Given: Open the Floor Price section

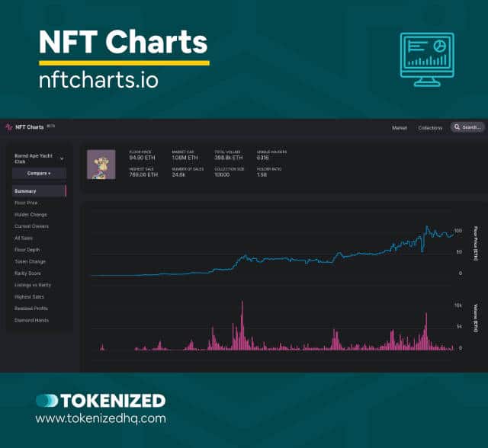Looking at the screenshot, I should (x=26, y=203).
